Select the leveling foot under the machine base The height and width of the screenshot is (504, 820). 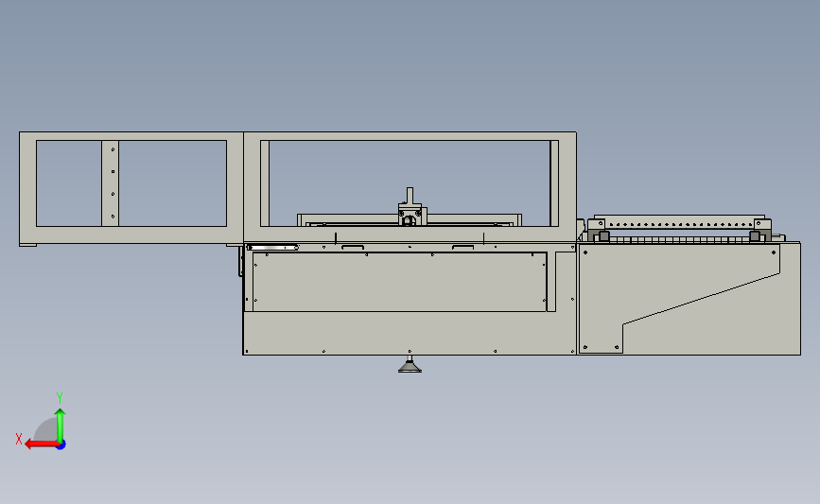coord(410,365)
